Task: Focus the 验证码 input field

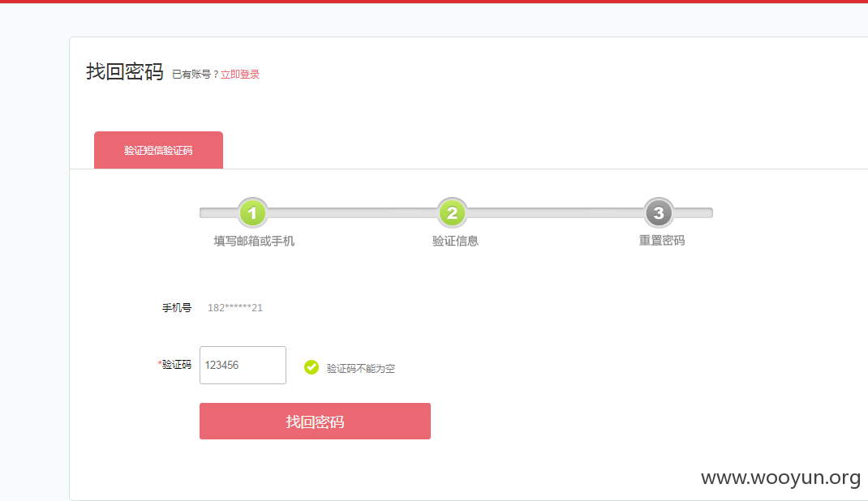Action: 243,365
